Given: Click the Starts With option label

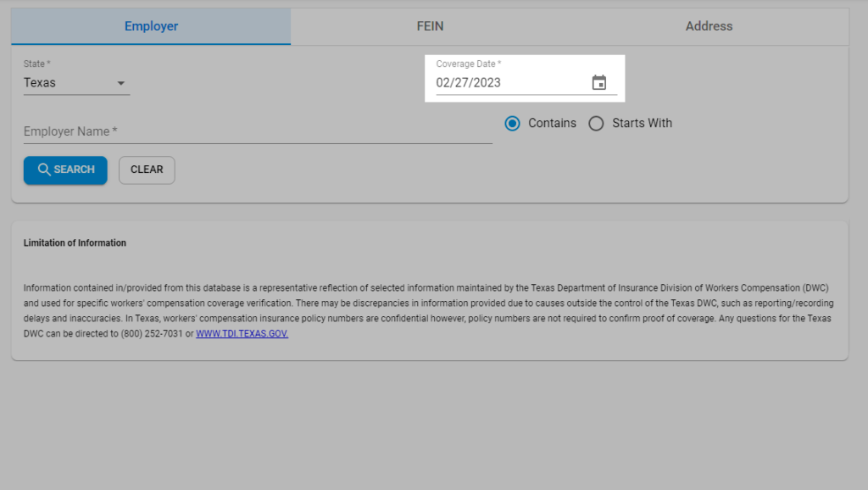Looking at the screenshot, I should (642, 123).
